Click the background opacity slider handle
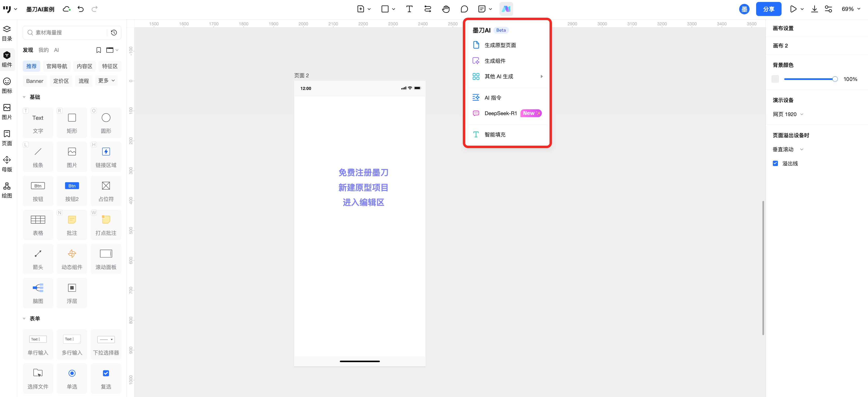Image resolution: width=868 pixels, height=397 pixels. (835, 79)
